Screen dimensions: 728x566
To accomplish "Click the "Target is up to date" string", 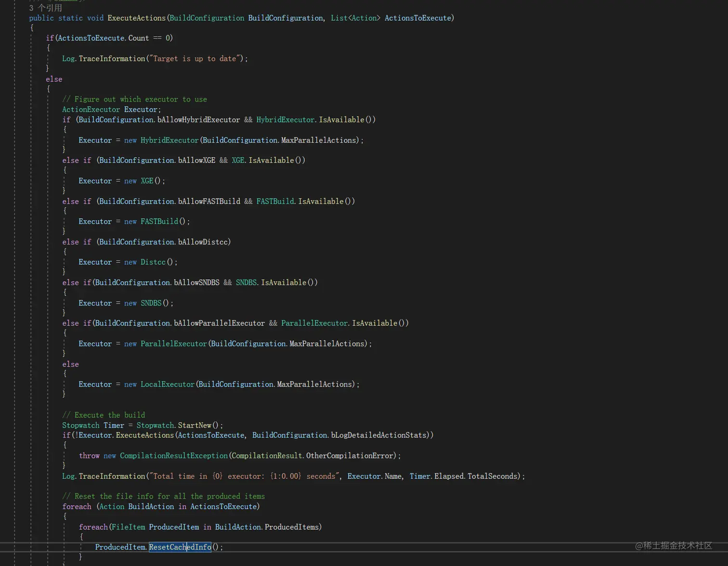I will pos(195,59).
